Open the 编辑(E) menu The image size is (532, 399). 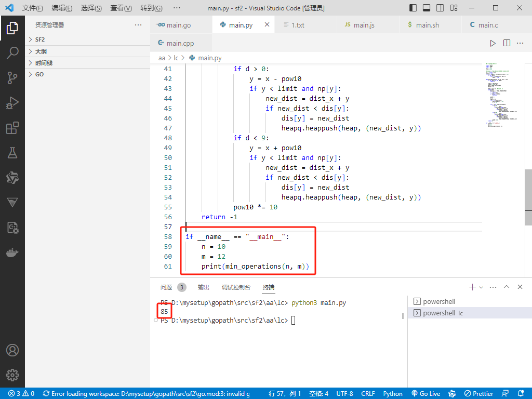(62, 8)
